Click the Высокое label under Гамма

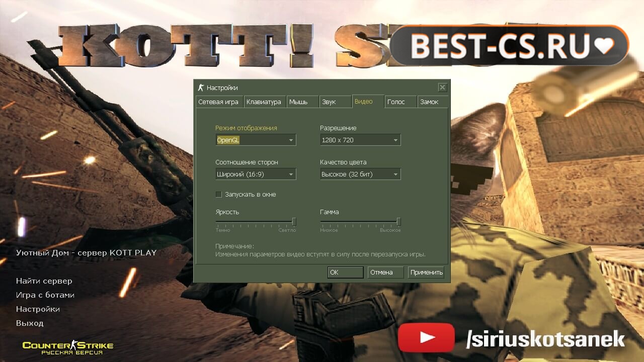pyautogui.click(x=390, y=230)
